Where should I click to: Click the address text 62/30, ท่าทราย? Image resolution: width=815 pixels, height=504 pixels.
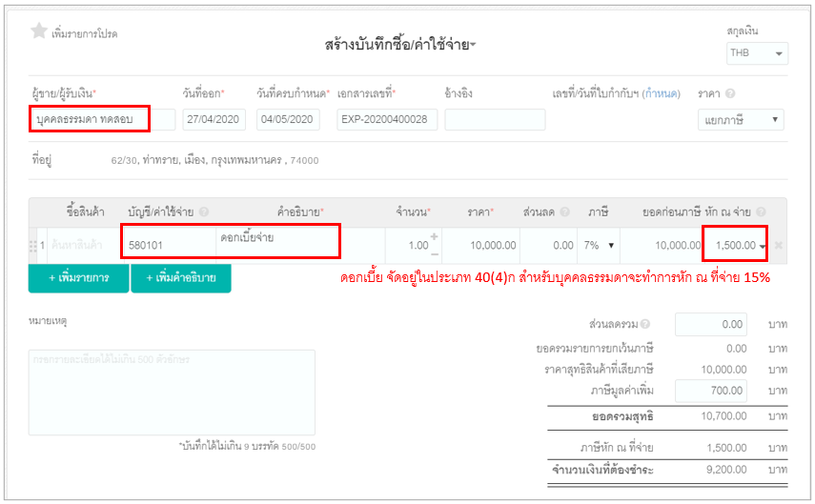pyautogui.click(x=214, y=160)
